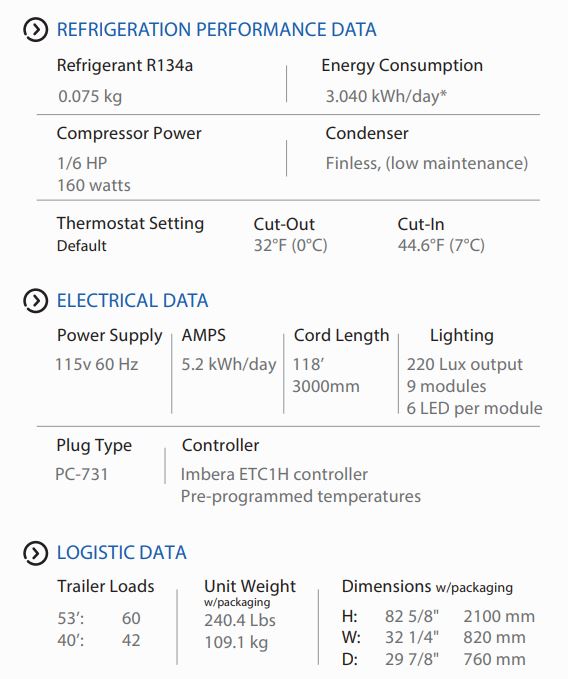Click the Compressor Power 1/6 HP value
The width and height of the screenshot is (568, 679).
point(82,163)
